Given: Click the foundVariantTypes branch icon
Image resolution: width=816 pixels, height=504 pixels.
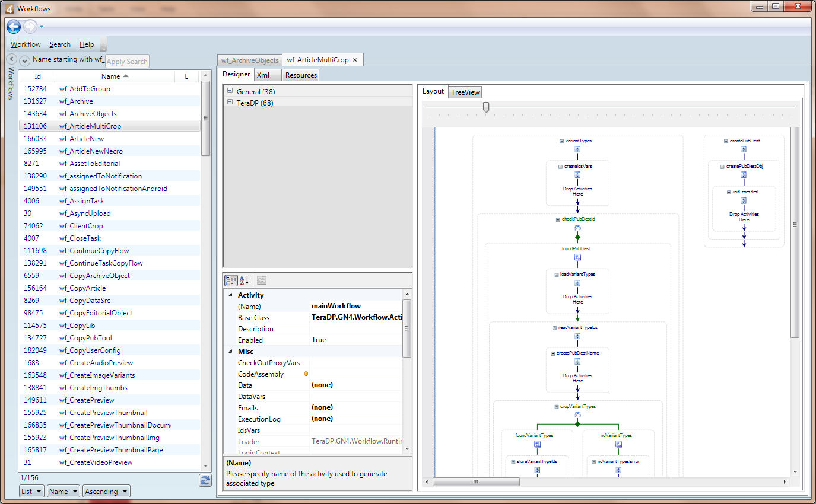Looking at the screenshot, I should (536, 444).
